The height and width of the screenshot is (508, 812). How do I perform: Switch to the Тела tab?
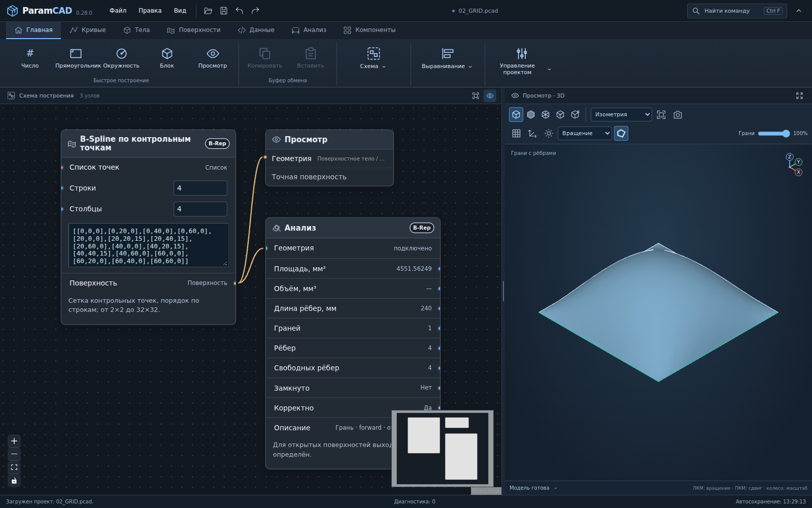[137, 30]
